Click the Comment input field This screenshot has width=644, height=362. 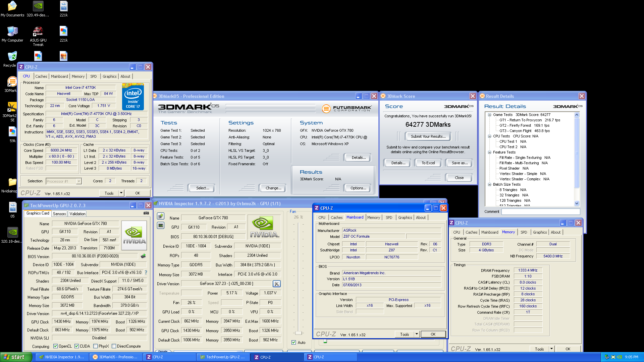pyautogui.click(x=541, y=212)
